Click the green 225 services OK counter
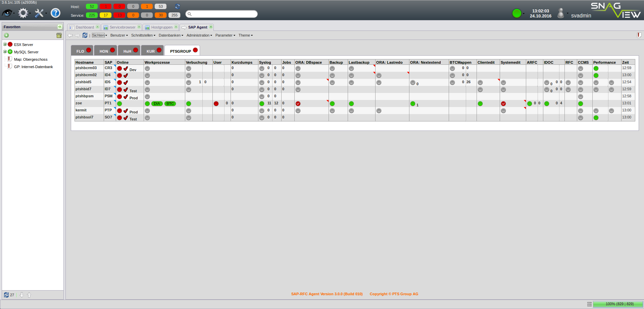The height and width of the screenshot is (309, 644). pyautogui.click(x=92, y=15)
